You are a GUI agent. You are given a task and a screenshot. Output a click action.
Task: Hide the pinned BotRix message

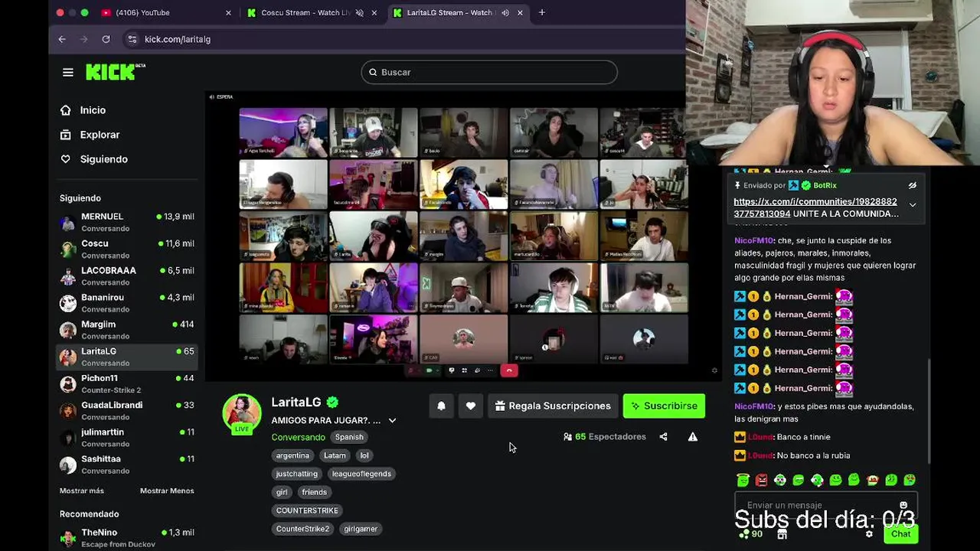point(913,185)
